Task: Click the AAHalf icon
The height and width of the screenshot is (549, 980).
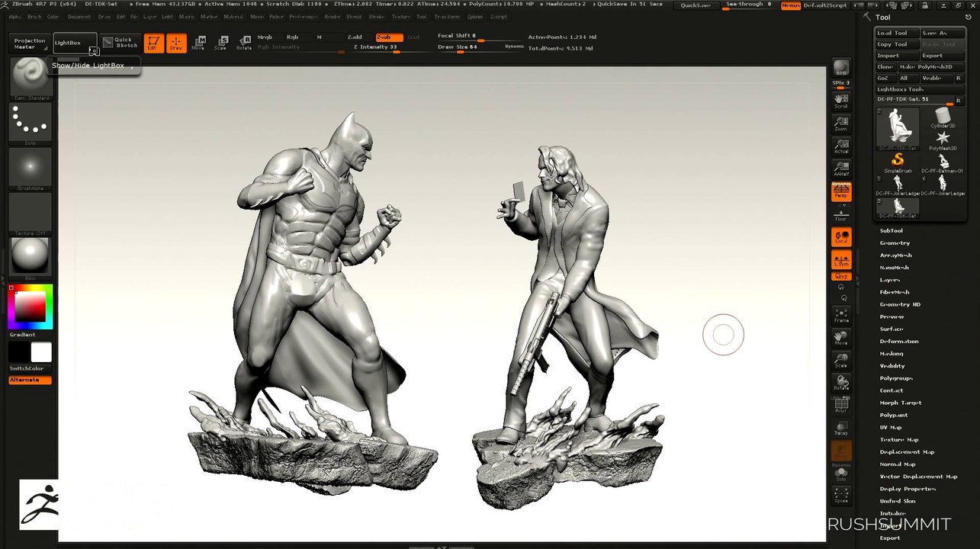Action: 841,169
